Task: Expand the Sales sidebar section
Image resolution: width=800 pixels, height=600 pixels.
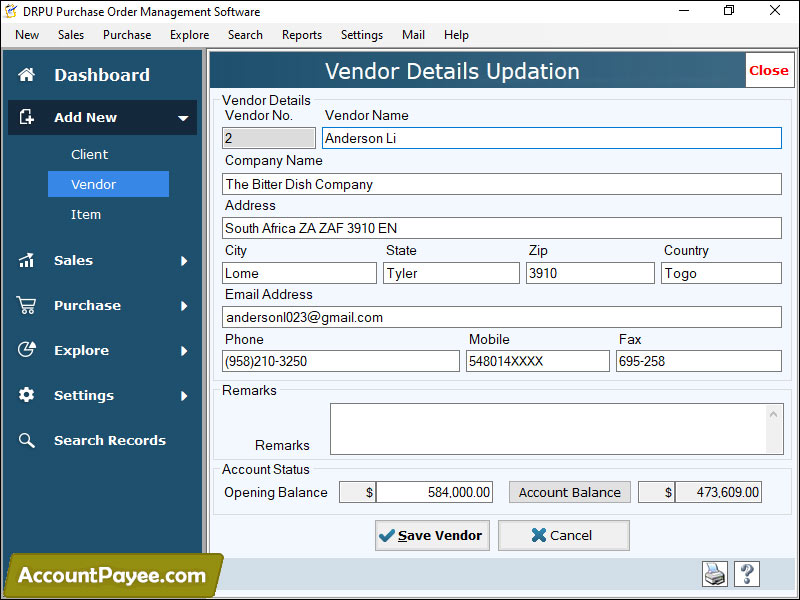Action: (183, 260)
